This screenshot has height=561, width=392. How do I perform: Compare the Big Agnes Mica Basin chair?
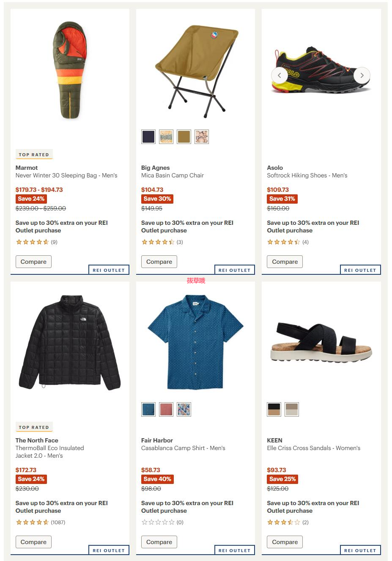click(159, 262)
